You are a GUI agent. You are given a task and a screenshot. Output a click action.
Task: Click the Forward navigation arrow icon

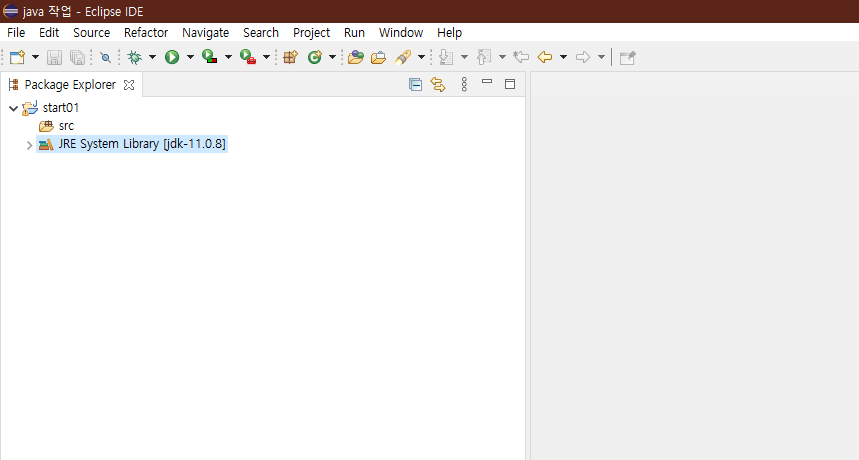(583, 57)
